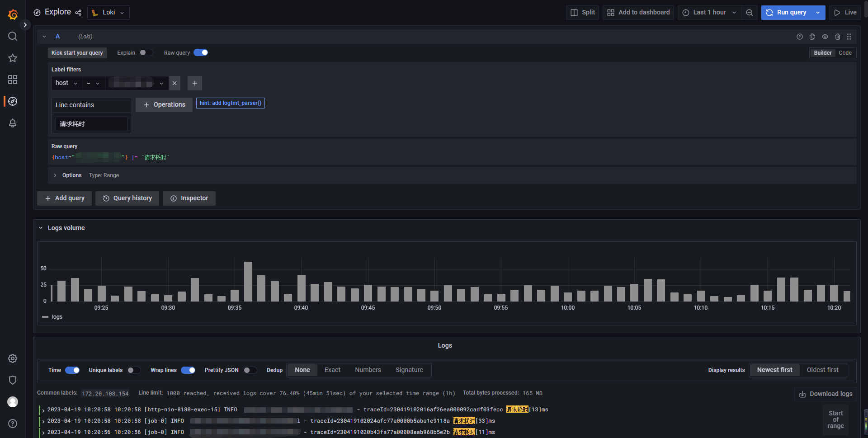Show query help icon for row A

(800, 37)
